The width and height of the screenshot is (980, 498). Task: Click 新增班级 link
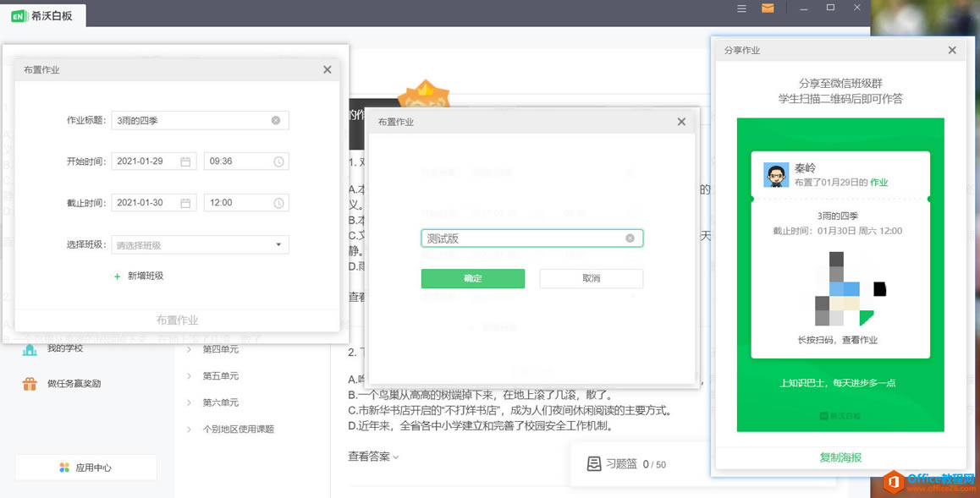pos(146,276)
